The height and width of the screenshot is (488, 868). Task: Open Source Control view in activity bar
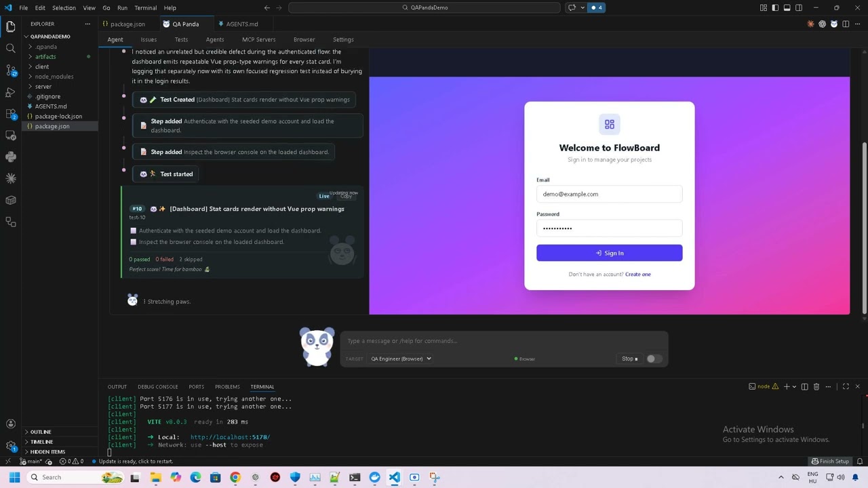coord(10,70)
